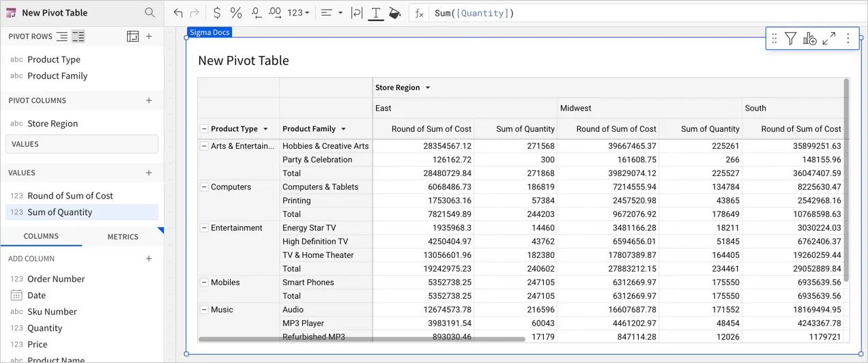Viewport: 868px width, 363px height.
Task: Create a child chart element
Action: click(810, 39)
